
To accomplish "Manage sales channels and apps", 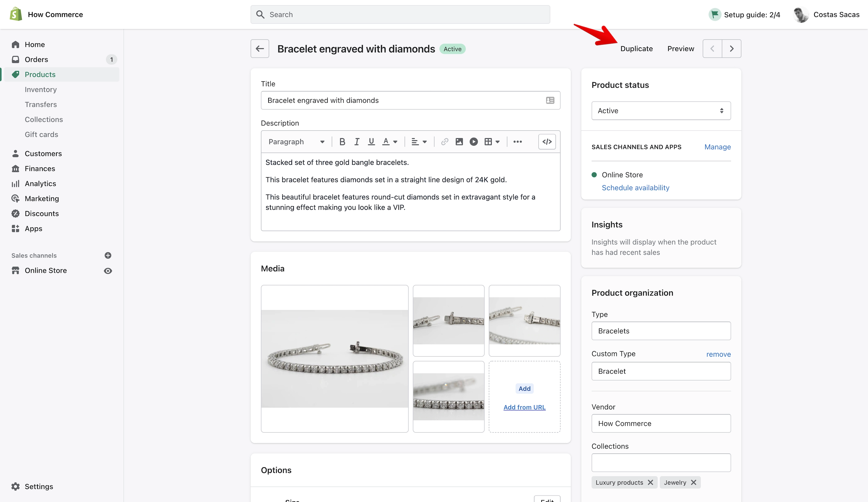I will (x=718, y=147).
